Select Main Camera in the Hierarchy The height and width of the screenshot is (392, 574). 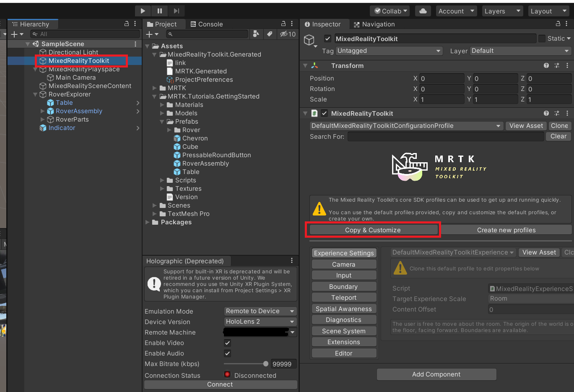(75, 78)
